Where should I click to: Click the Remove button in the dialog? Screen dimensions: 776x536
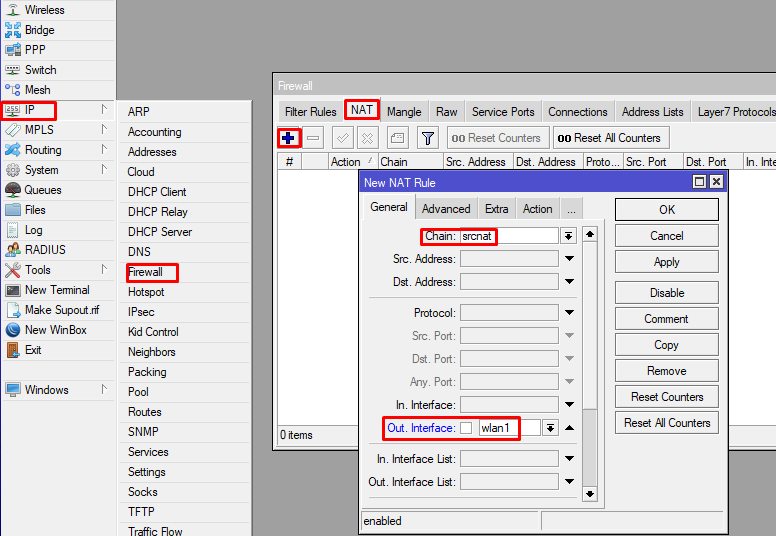[x=667, y=371]
